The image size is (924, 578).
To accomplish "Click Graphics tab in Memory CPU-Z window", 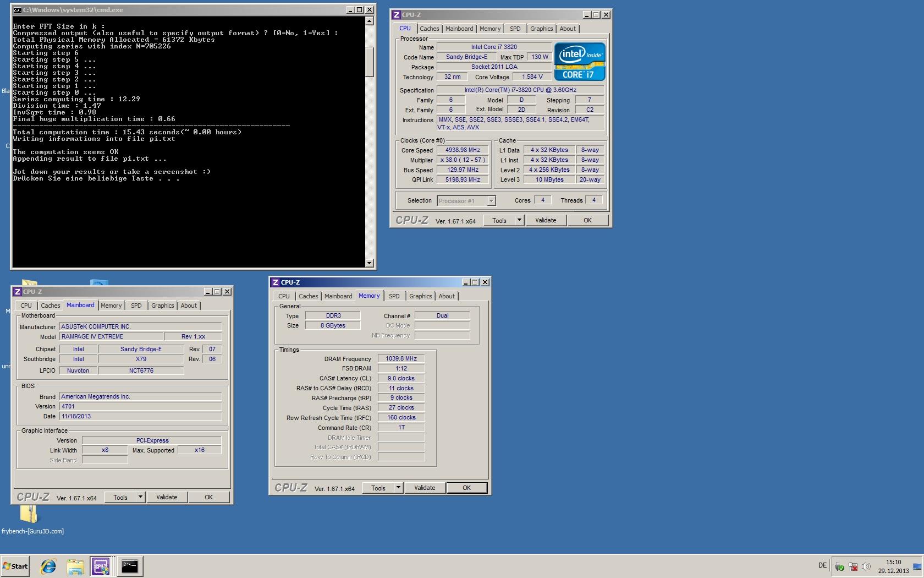I will coord(421,296).
